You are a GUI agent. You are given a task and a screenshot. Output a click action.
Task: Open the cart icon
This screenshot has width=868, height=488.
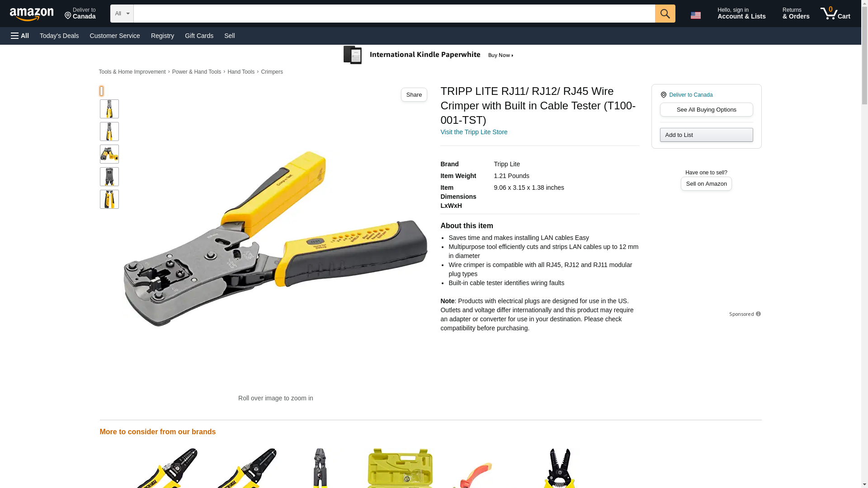point(835,14)
